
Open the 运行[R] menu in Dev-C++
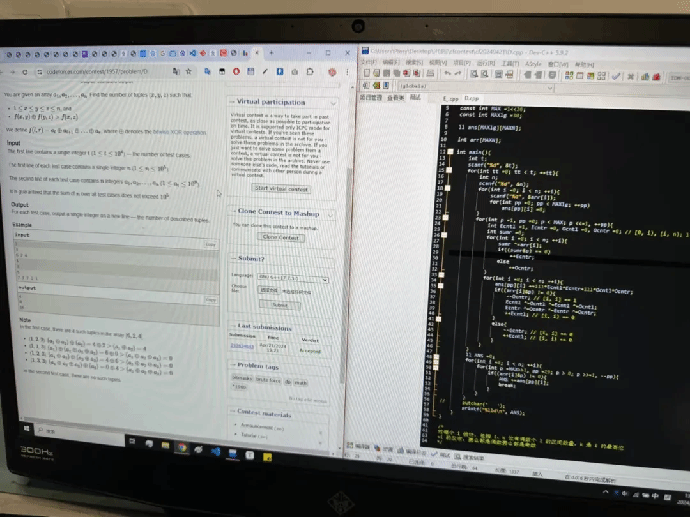pyautogui.click(x=486, y=63)
